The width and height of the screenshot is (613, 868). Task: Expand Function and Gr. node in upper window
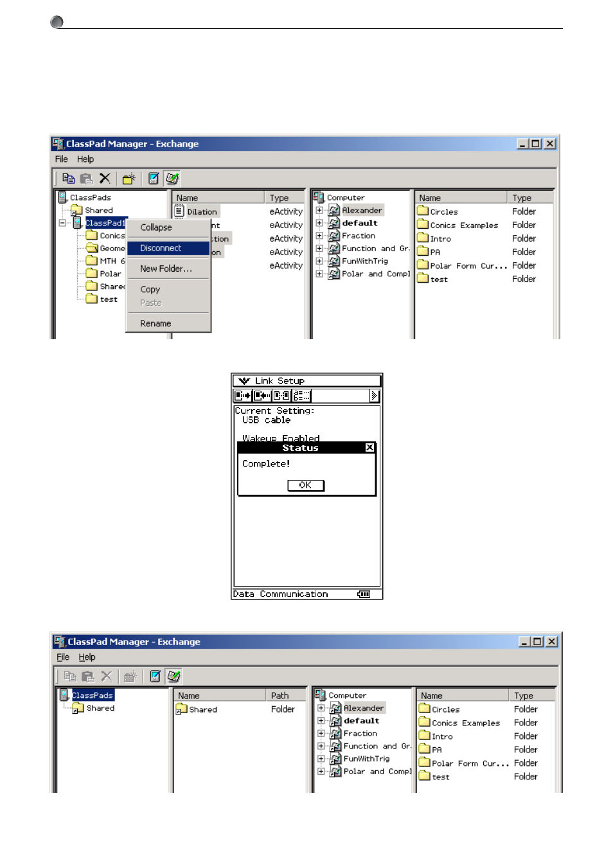[319, 249]
